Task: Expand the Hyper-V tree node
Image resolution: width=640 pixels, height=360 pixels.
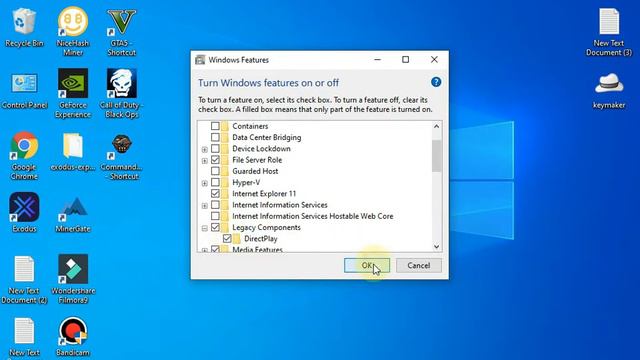Action: point(204,183)
